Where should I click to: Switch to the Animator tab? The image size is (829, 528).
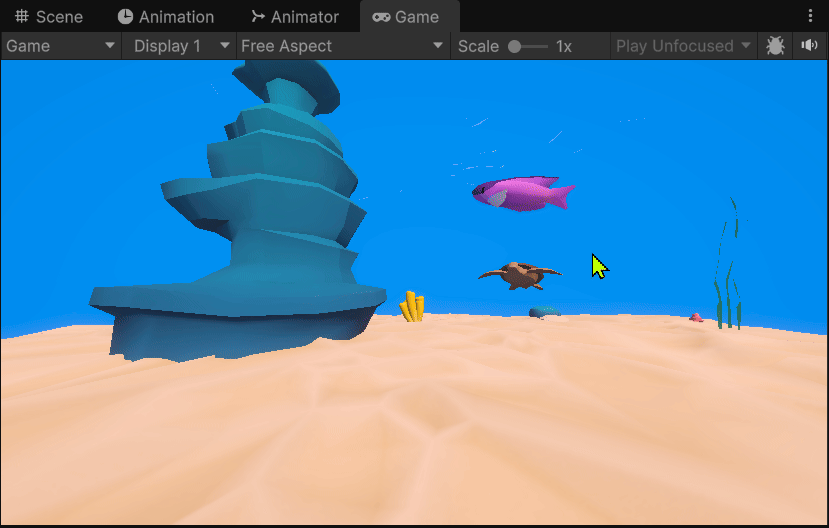[x=294, y=17]
